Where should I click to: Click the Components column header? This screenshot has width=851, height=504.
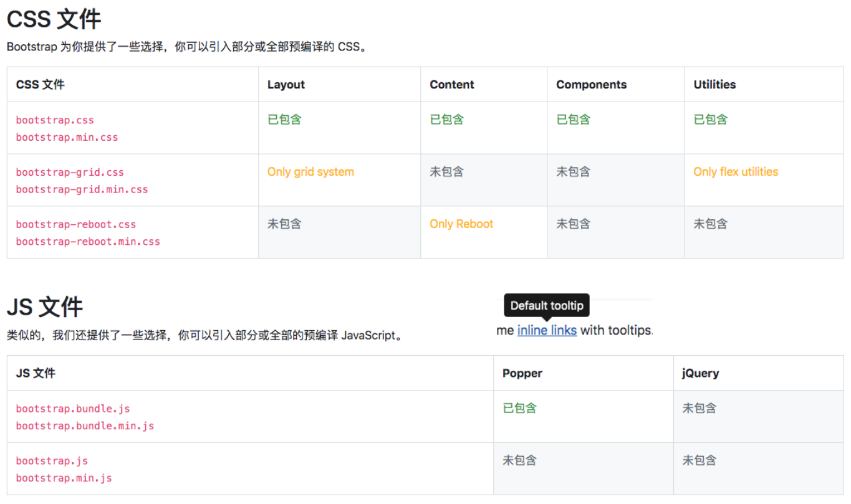click(591, 85)
